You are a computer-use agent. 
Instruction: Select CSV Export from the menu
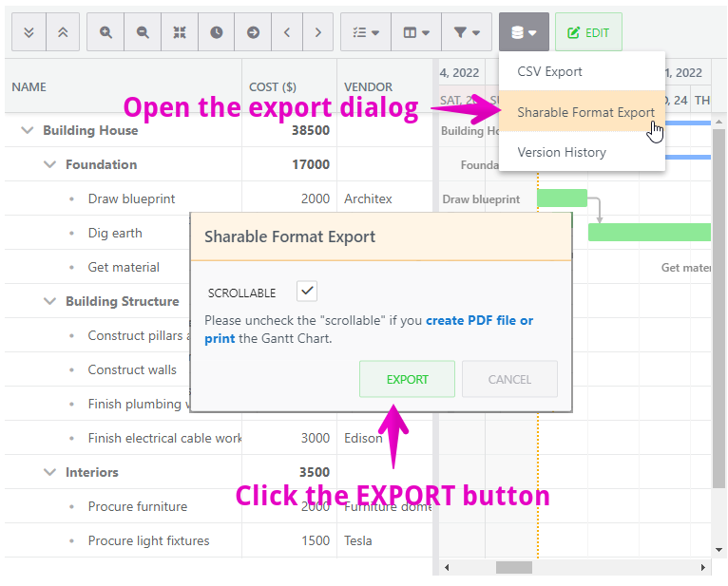[549, 71]
